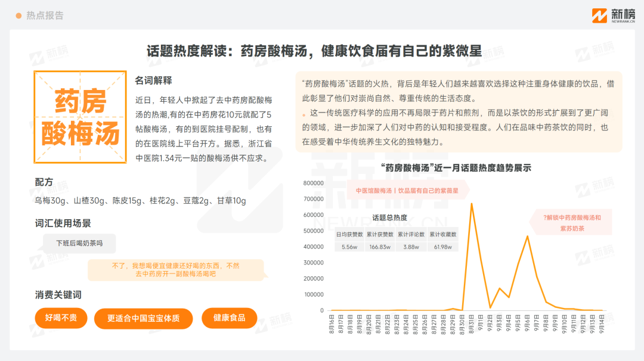Select the 5.56w table value
The image size is (644, 361).
point(349,247)
